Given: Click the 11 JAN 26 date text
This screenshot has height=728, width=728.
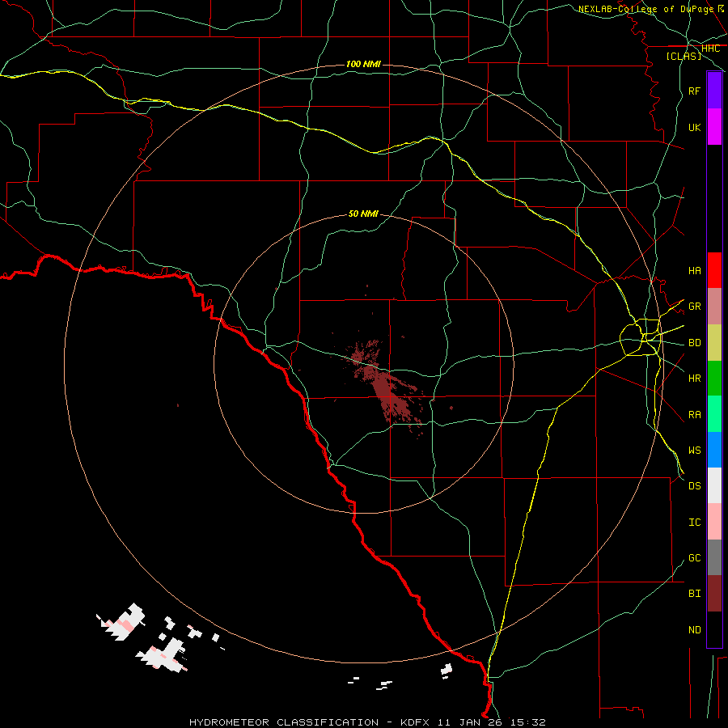Looking at the screenshot, I should click(x=472, y=722).
